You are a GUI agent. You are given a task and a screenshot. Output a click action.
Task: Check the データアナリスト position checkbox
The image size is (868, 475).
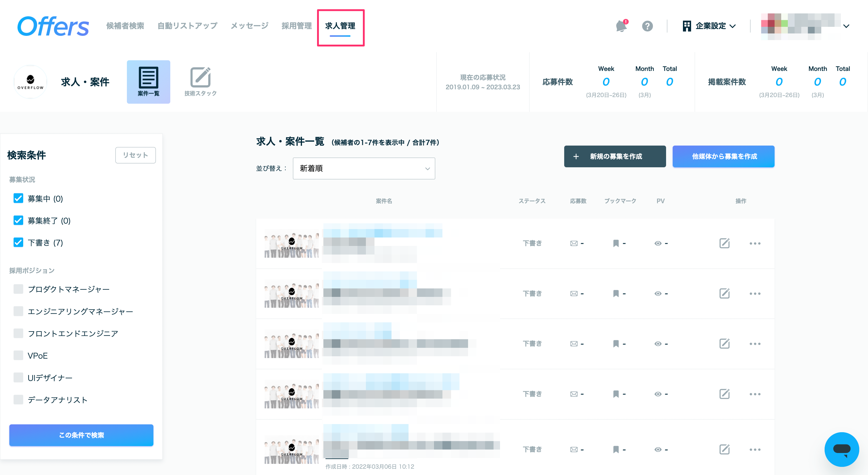click(x=18, y=400)
